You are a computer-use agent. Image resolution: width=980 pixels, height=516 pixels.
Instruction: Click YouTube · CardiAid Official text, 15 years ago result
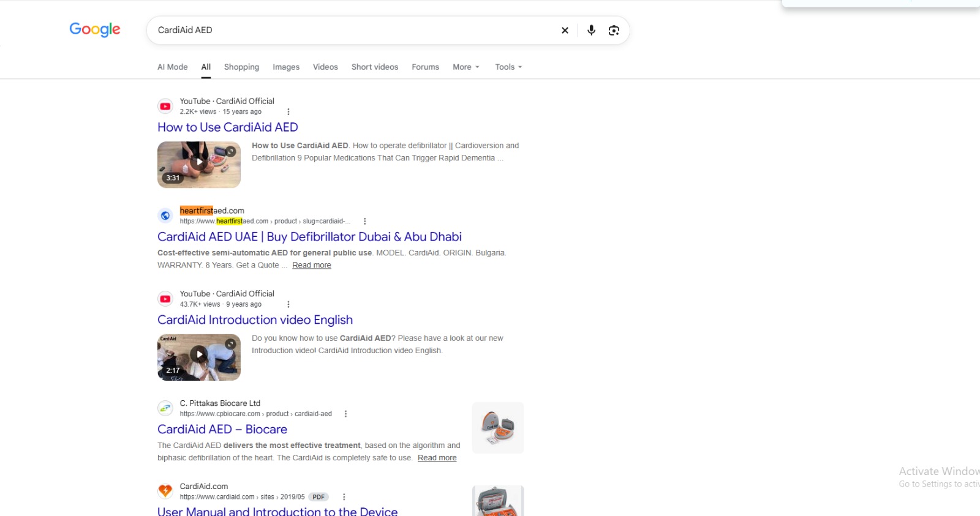[x=227, y=101]
